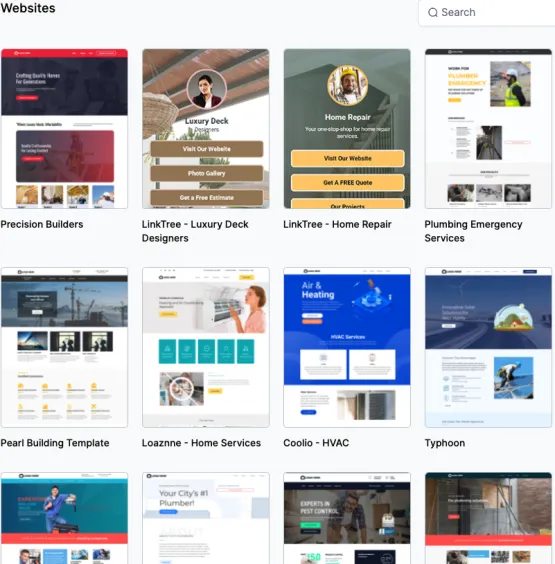Select 'LinkTree - Home Repair' title
555x564 pixels.
pos(337,224)
